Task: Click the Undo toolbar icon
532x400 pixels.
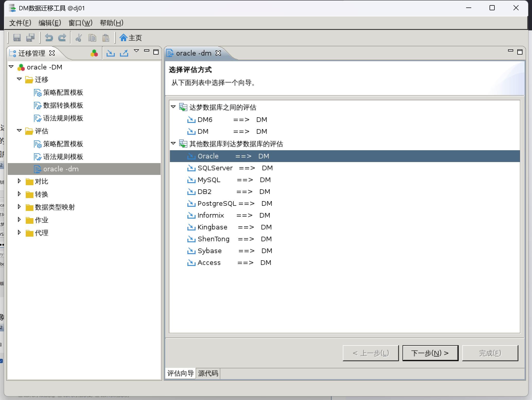Action: coord(49,38)
